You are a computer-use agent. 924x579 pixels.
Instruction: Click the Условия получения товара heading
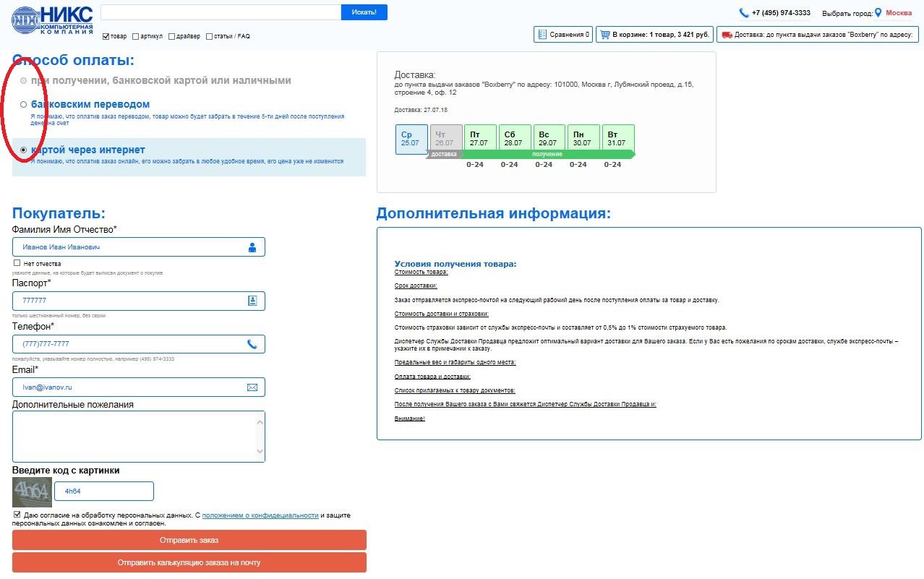pyautogui.click(x=455, y=264)
